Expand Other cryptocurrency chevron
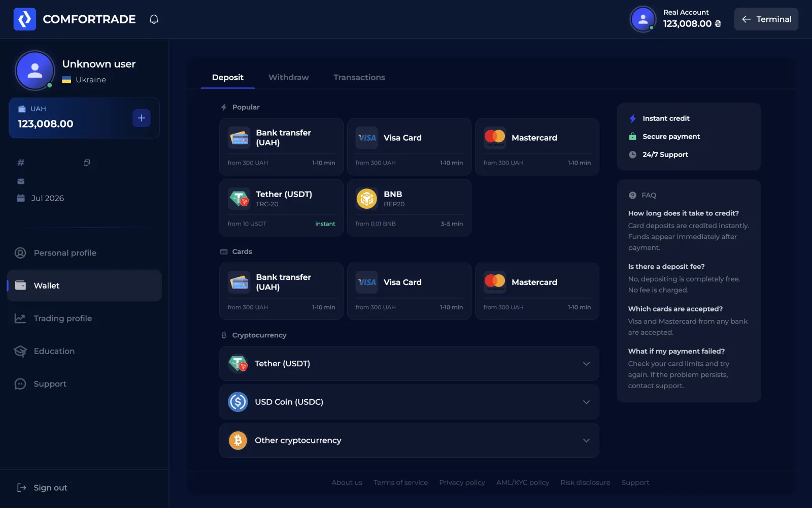This screenshot has height=508, width=812. click(x=586, y=440)
